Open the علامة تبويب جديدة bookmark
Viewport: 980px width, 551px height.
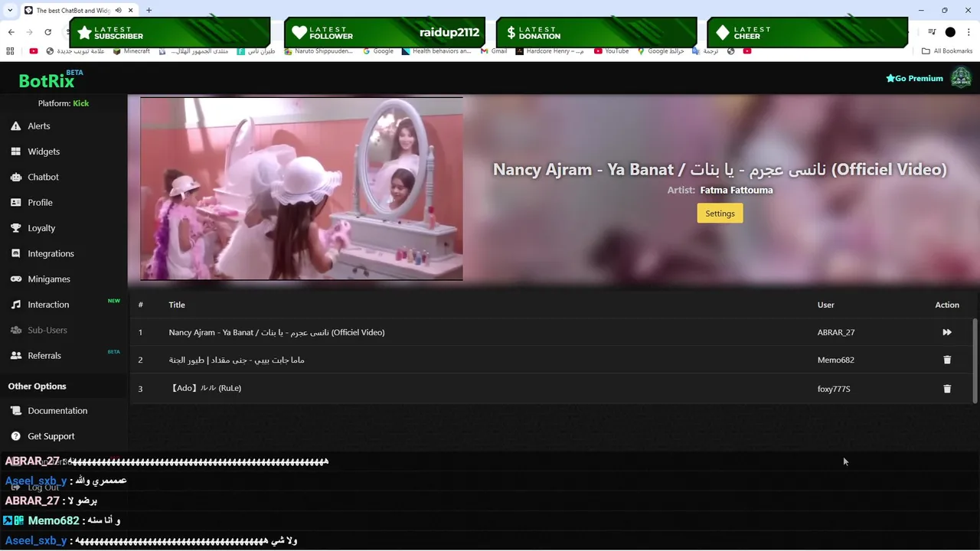click(75, 51)
